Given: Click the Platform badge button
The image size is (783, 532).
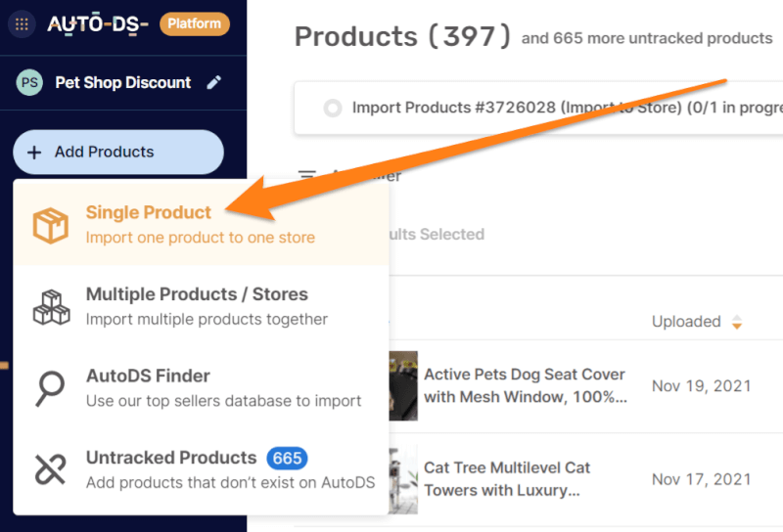Looking at the screenshot, I should (194, 23).
